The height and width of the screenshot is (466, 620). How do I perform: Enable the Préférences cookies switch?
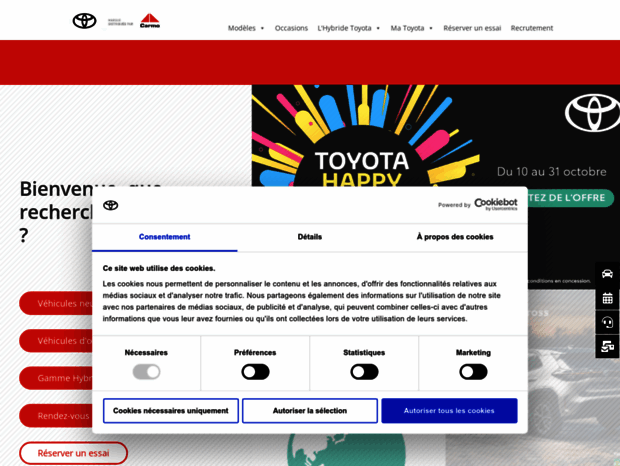[x=255, y=372]
